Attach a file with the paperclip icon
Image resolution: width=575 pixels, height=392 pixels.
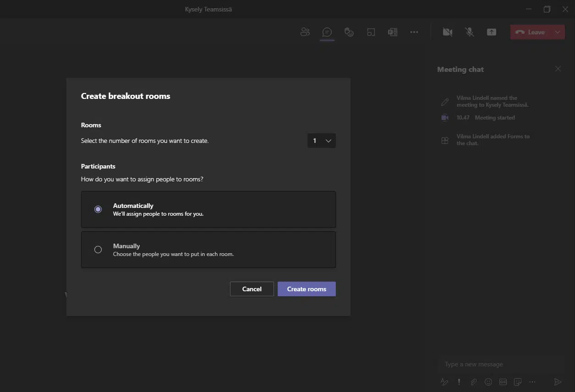(x=474, y=381)
